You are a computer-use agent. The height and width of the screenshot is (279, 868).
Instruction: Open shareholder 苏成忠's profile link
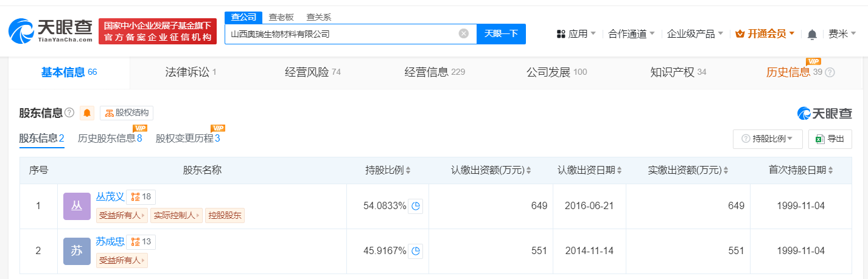pos(110,242)
